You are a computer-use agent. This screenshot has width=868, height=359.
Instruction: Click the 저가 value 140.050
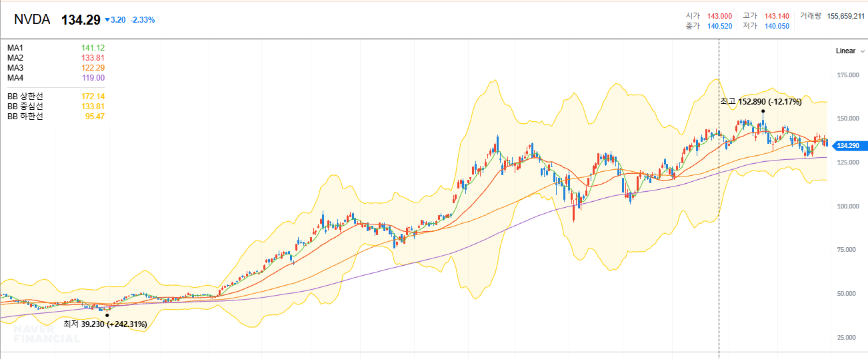click(x=777, y=26)
